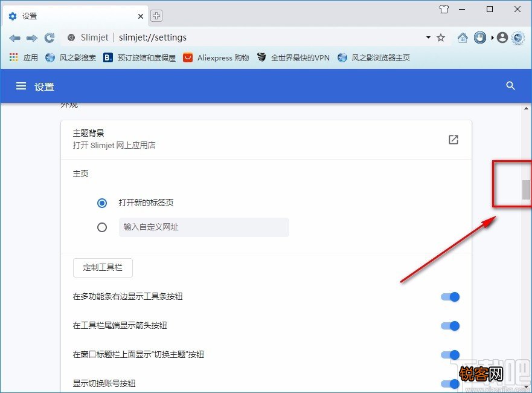532x393 pixels.
Task: Close the 设置 tab
Action: click(141, 16)
